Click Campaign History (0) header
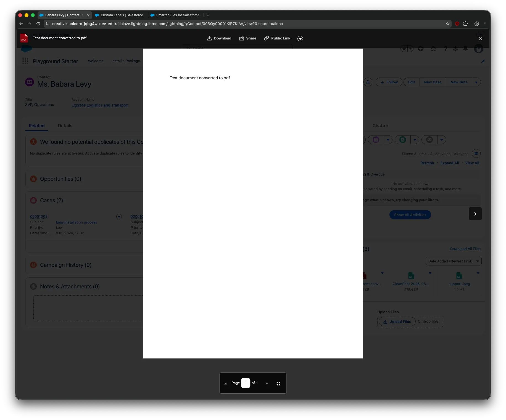 [66, 265]
